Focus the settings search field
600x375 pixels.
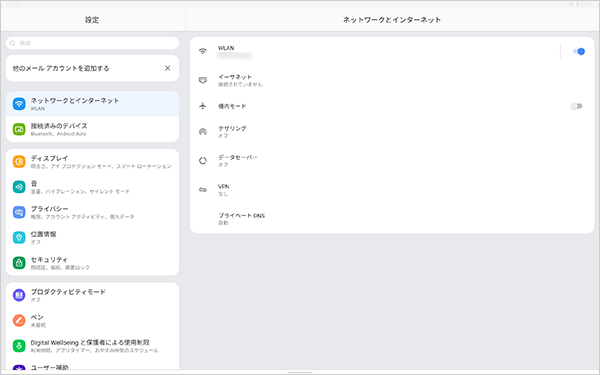(92, 43)
